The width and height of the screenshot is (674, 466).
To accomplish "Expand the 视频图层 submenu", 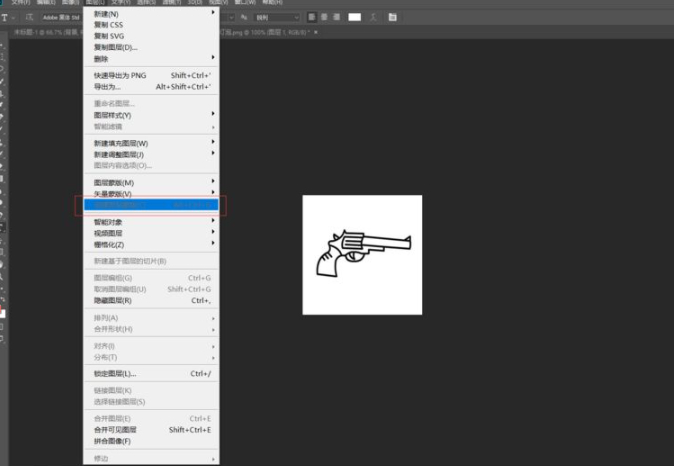I will coord(151,233).
